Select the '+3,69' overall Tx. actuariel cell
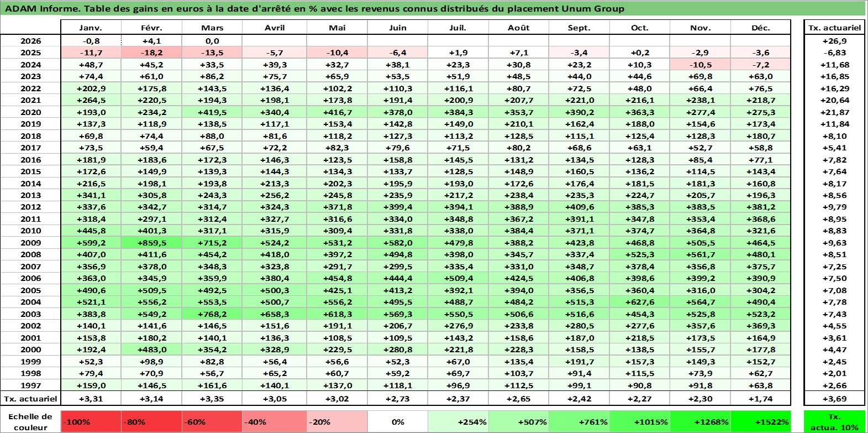The width and height of the screenshot is (868, 433). tap(834, 399)
